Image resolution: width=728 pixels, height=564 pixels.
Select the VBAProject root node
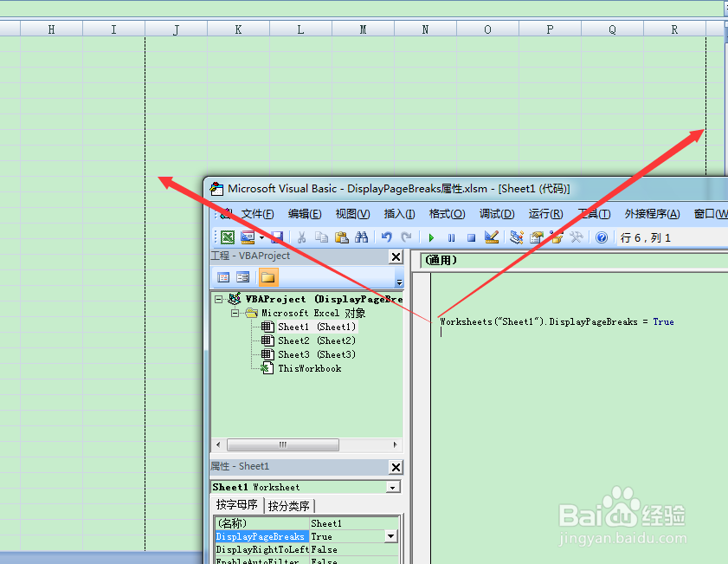pos(323,299)
